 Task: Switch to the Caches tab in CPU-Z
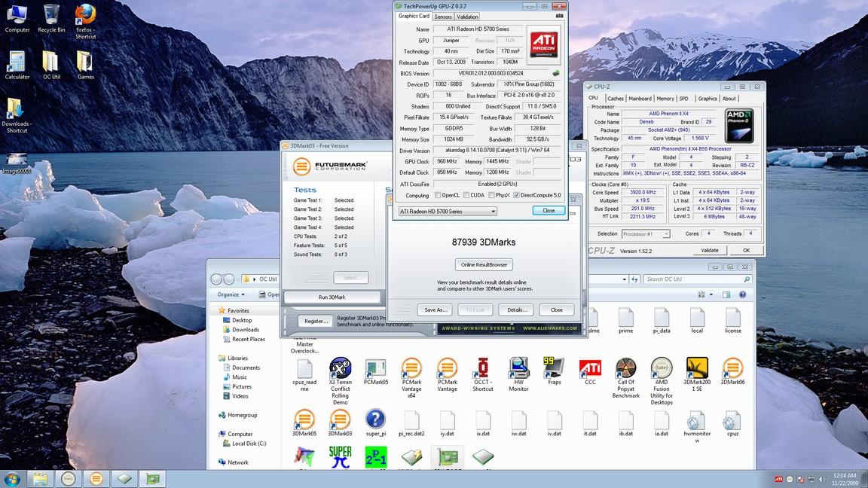[x=615, y=99]
